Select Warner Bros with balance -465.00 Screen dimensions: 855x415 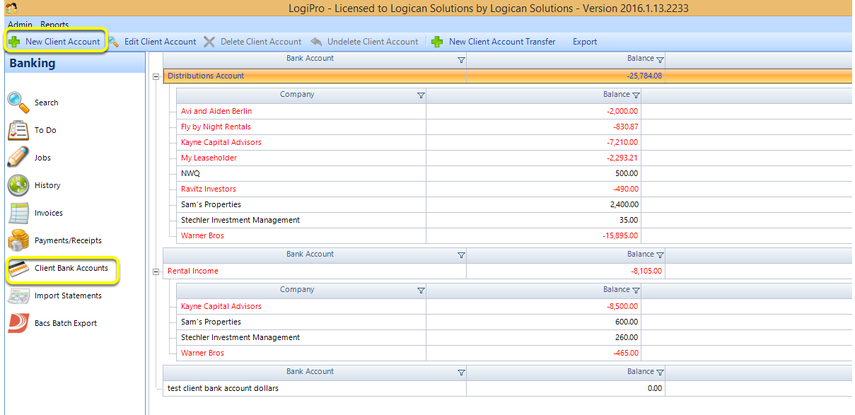tap(515, 353)
